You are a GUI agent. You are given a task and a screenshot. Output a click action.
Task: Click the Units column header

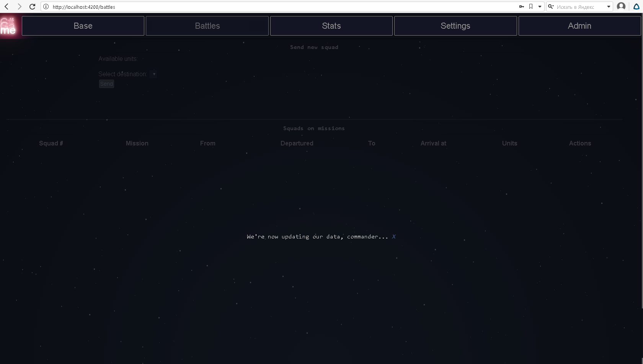tap(509, 143)
